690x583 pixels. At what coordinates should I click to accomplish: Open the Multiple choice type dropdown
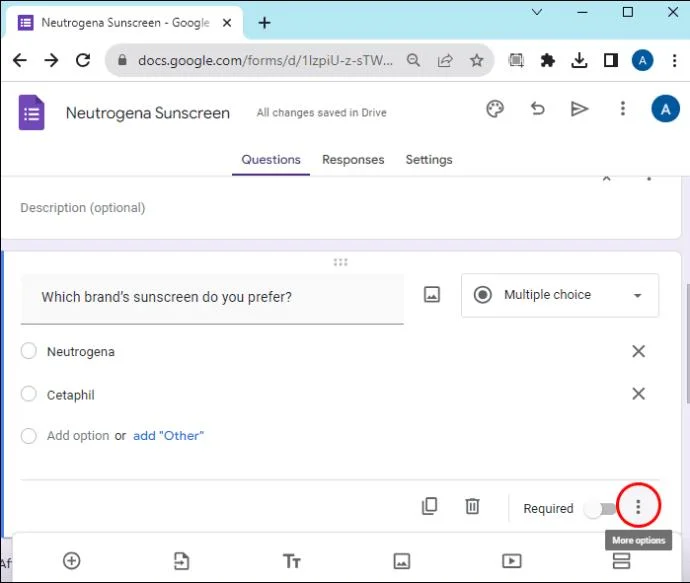pyautogui.click(x=560, y=295)
